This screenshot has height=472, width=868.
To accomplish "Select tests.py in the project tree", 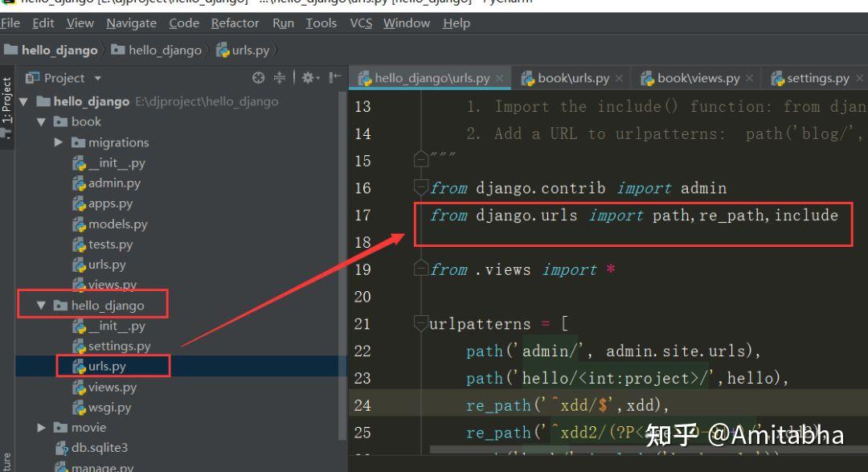I will pyautogui.click(x=103, y=244).
